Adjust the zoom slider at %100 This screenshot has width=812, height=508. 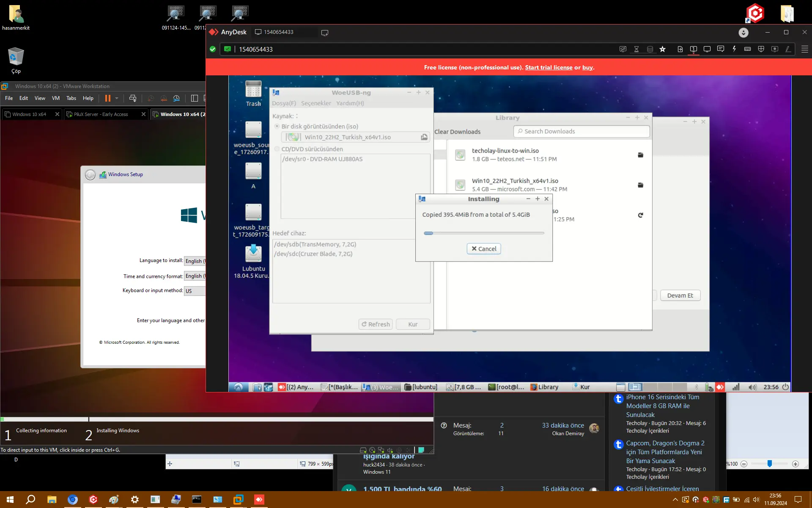pyautogui.click(x=770, y=464)
